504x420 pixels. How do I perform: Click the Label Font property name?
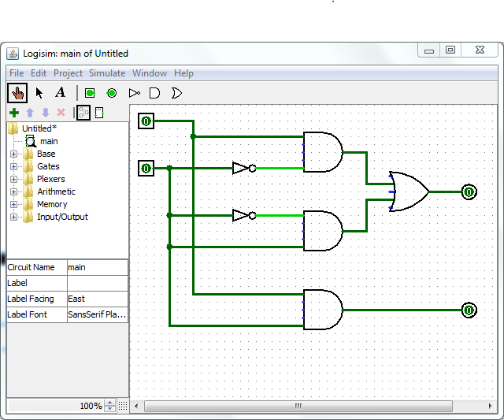(27, 314)
